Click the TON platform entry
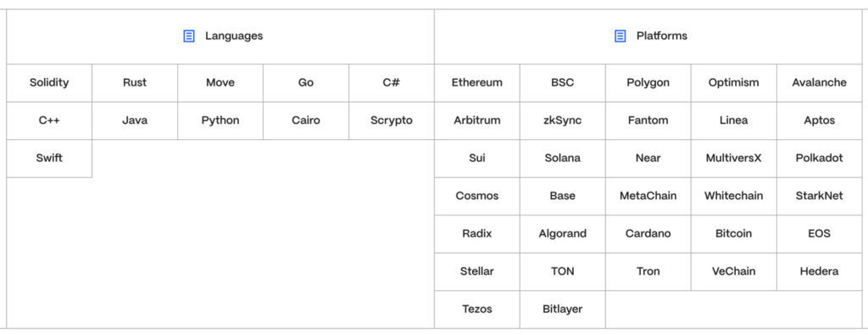Image resolution: width=868 pixels, height=335 pixels. [563, 271]
